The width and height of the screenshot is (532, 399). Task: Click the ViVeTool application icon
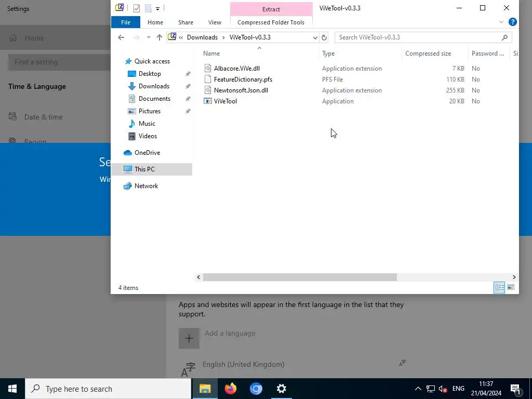(x=207, y=101)
